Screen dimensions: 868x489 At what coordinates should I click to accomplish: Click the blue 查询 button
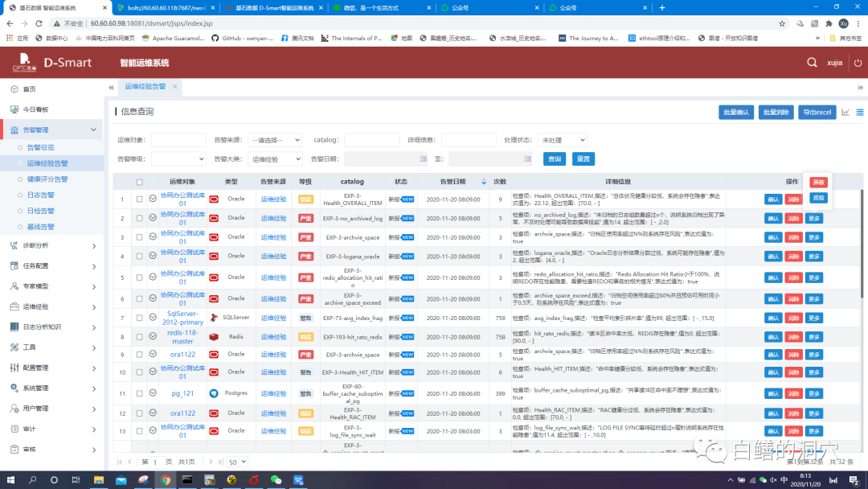click(x=555, y=159)
